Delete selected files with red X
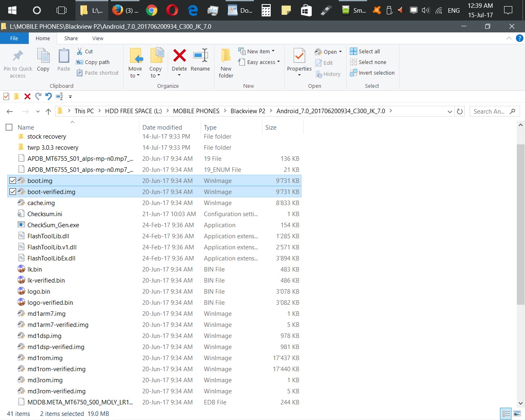The image size is (525, 420). pyautogui.click(x=179, y=55)
